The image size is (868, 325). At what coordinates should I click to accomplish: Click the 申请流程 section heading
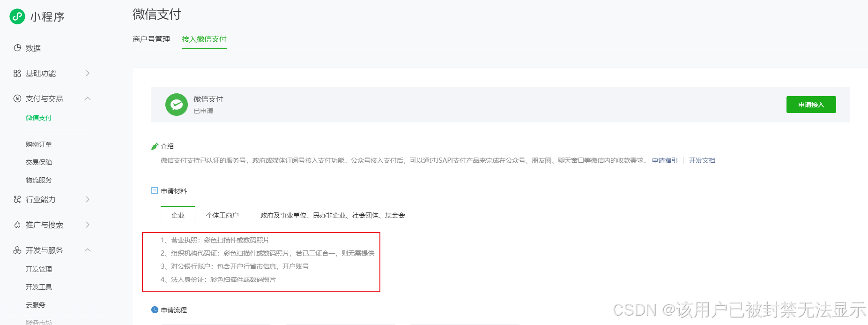coord(174,310)
